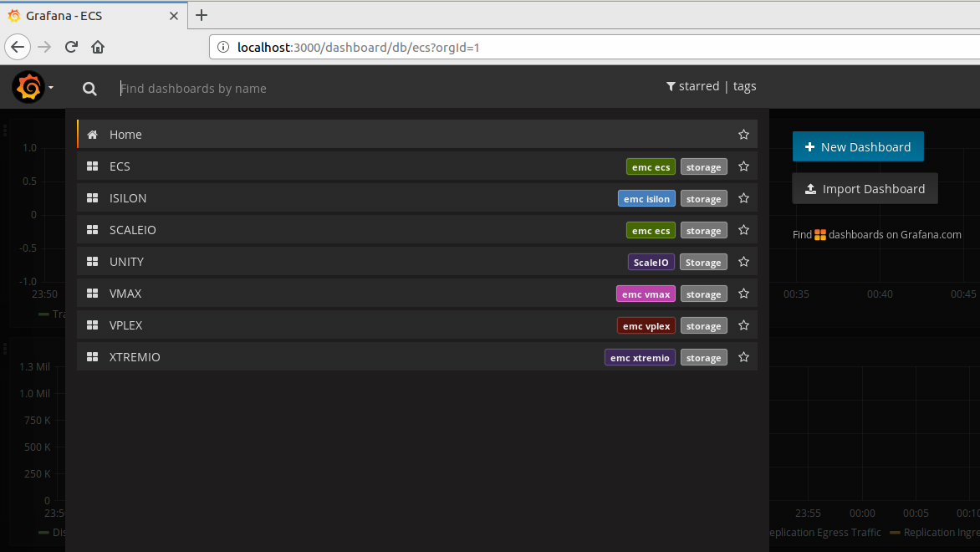Click the browser home icon
This screenshot has height=552, width=980.
coord(98,47)
